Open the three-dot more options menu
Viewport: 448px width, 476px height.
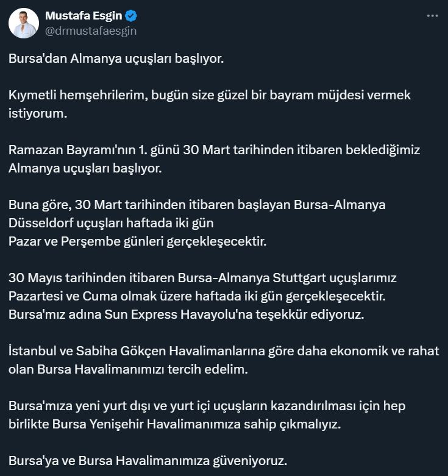(432, 16)
